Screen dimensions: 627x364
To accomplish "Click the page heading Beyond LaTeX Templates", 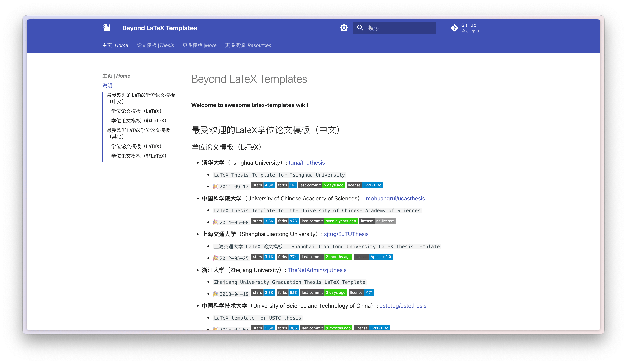I will (249, 79).
